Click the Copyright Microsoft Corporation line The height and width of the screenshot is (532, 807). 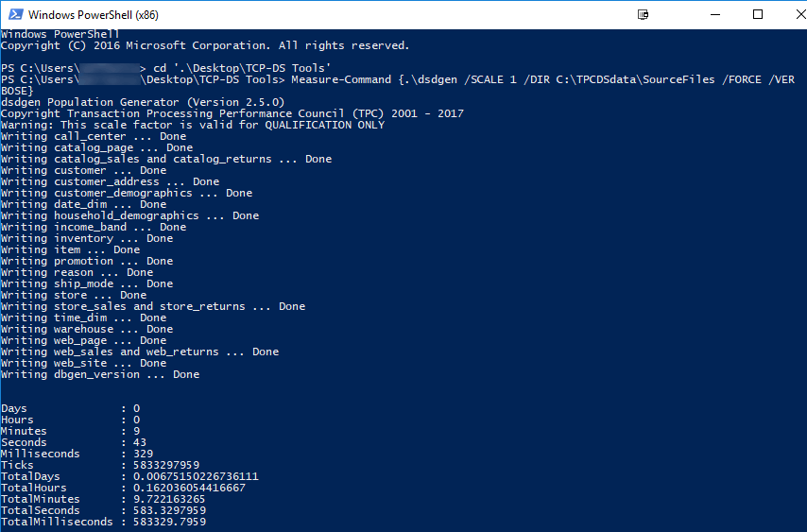click(205, 45)
